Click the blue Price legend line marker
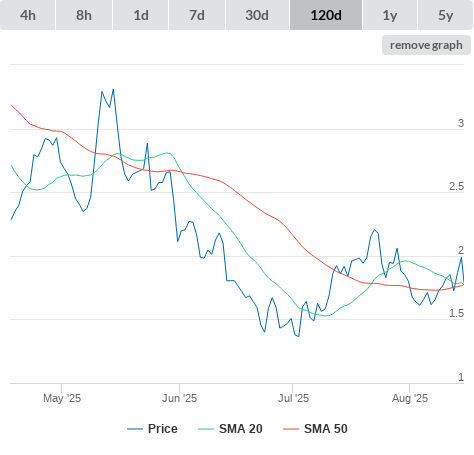Viewport: 474px width, 455px height. point(135,429)
